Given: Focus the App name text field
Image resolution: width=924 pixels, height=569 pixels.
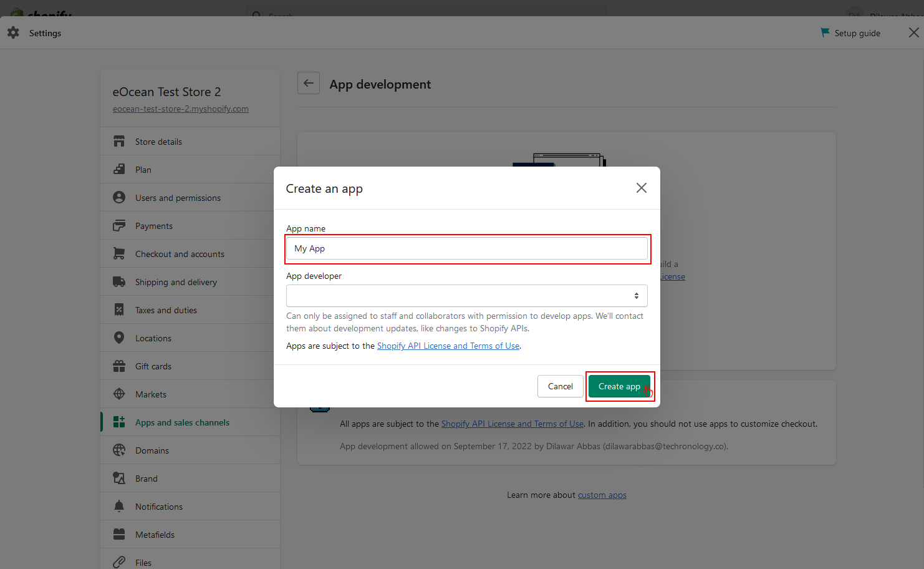Looking at the screenshot, I should (x=466, y=248).
